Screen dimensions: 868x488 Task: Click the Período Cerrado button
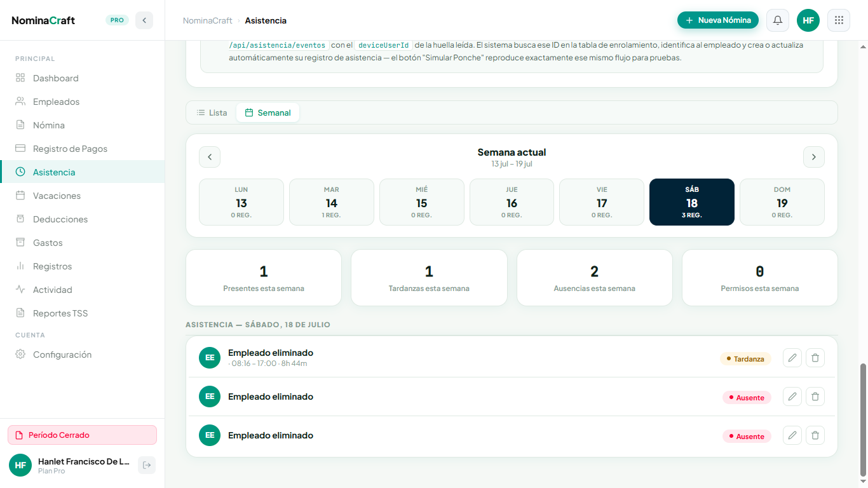coord(82,435)
